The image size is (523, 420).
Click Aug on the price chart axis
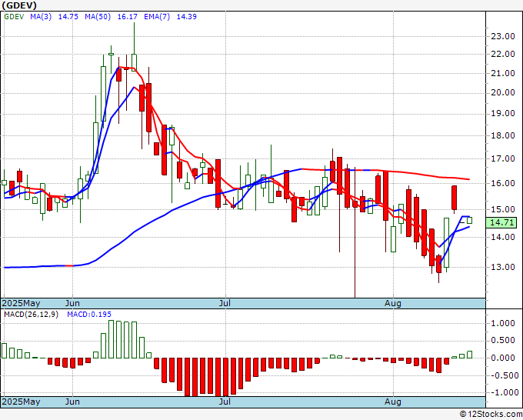coord(392,303)
